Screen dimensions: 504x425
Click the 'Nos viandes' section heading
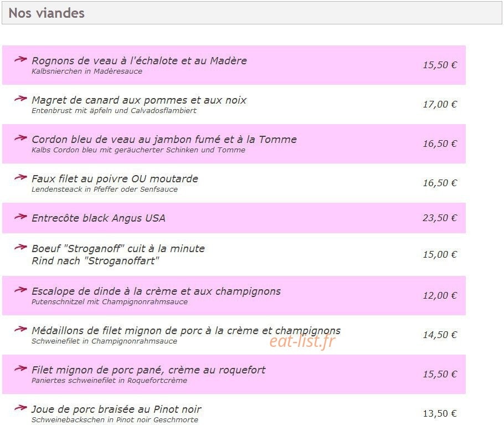(47, 13)
